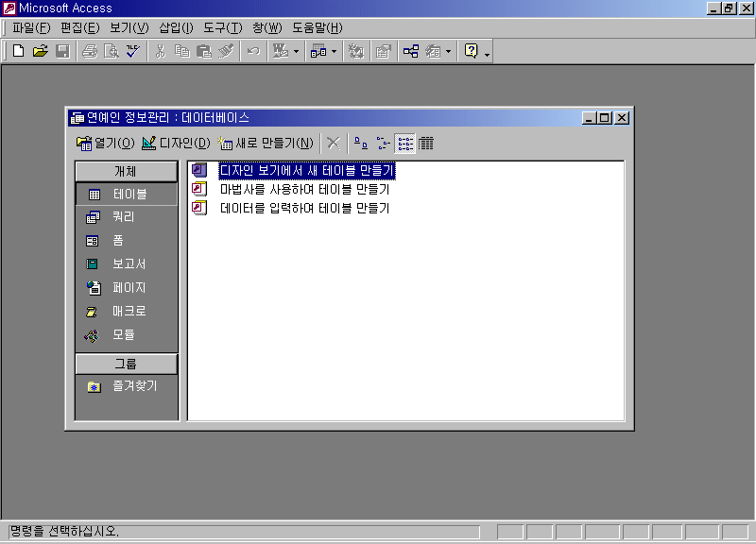Select 마법사를 사용하여 테이블 만들기

click(x=304, y=189)
